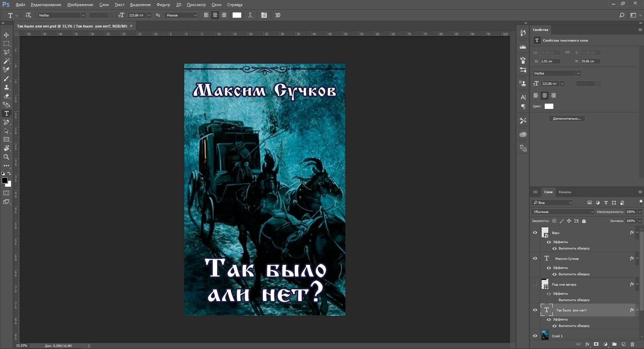Open the Фильтр menu

[163, 5]
